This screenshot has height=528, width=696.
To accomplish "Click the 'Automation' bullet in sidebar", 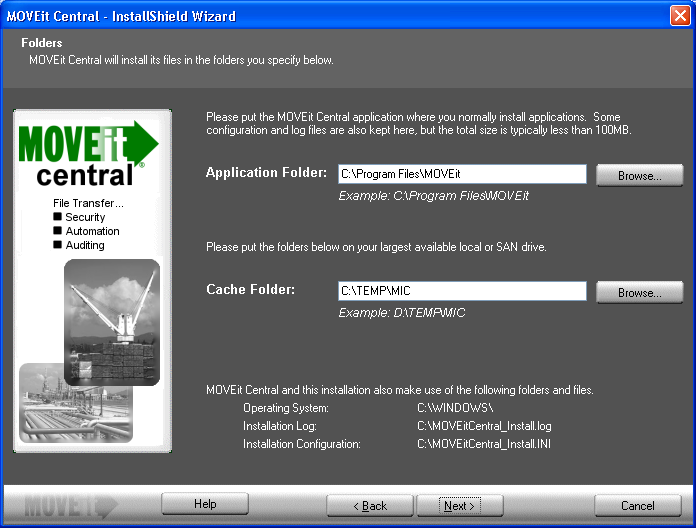I will coord(87,231).
